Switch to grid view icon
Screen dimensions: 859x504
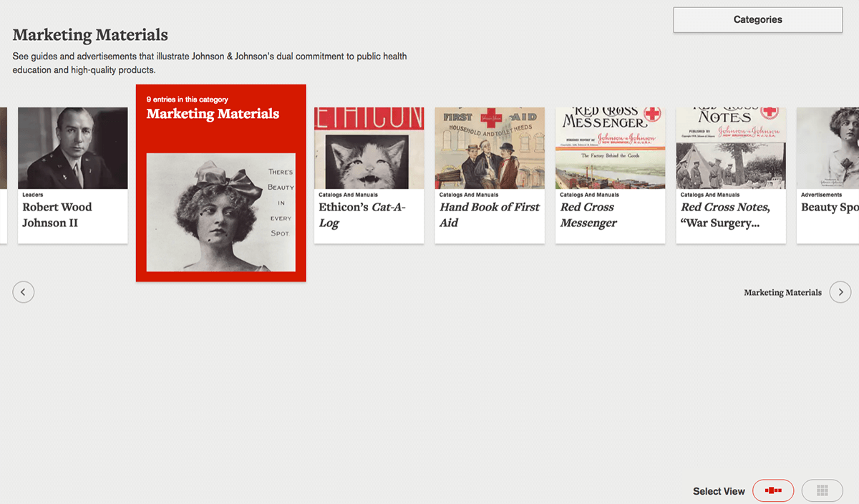pyautogui.click(x=822, y=490)
